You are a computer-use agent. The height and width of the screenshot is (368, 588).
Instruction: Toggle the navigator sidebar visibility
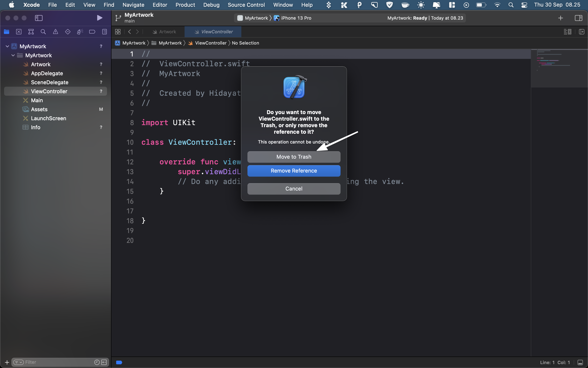point(39,18)
